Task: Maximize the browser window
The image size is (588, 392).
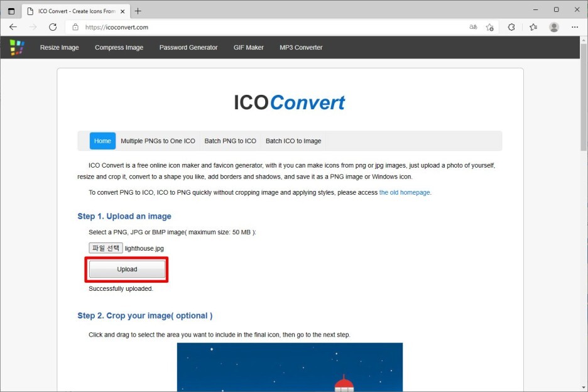Action: pyautogui.click(x=556, y=10)
